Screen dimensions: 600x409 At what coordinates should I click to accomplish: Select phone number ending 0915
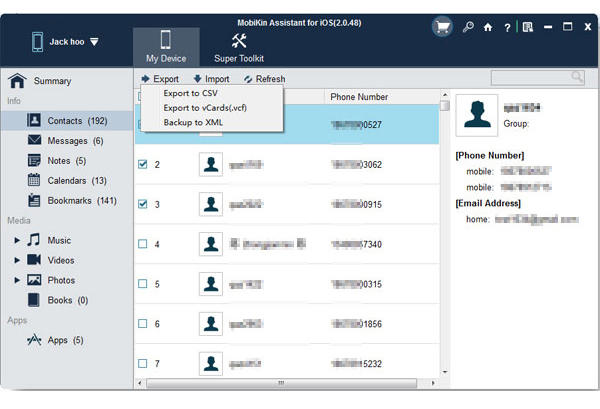click(x=356, y=204)
